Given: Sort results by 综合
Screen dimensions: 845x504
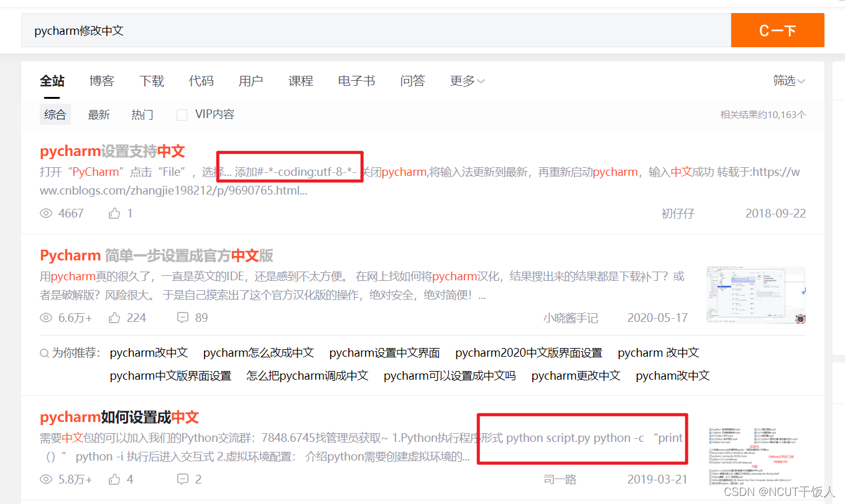Looking at the screenshot, I should (x=55, y=114).
